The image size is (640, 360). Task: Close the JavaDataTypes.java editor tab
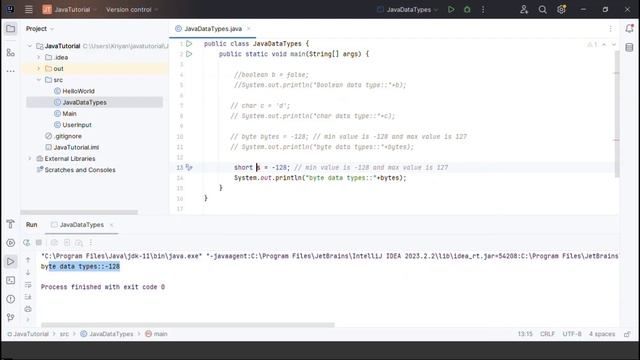click(249, 29)
